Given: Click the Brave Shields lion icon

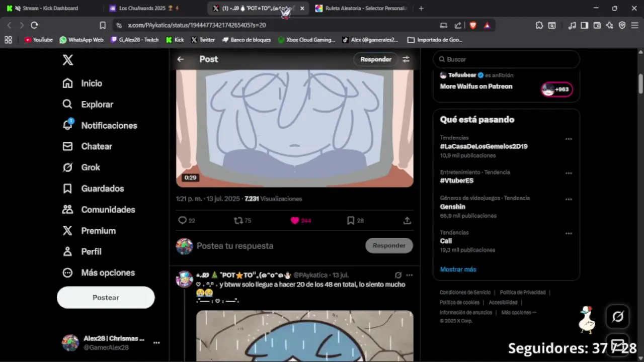Looking at the screenshot, I should pyautogui.click(x=473, y=25).
